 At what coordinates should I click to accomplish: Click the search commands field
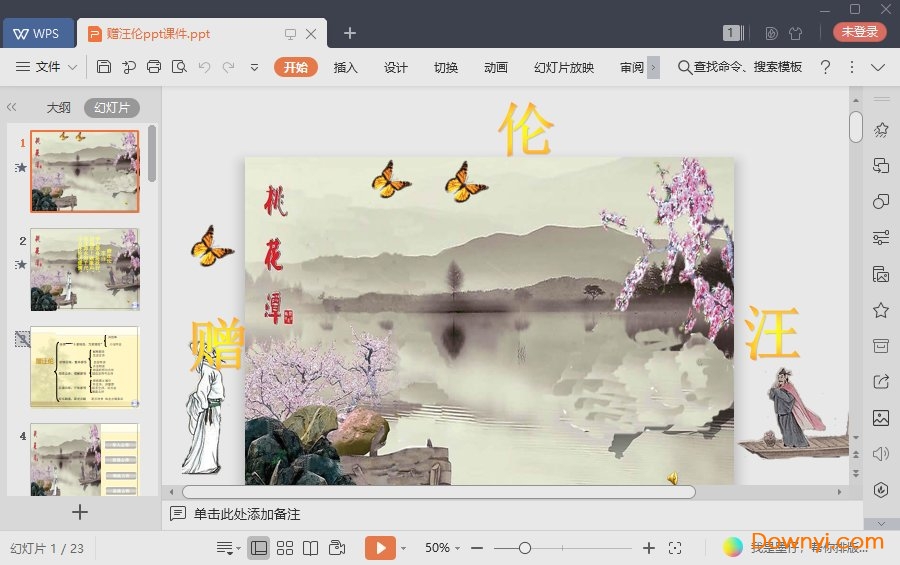739,67
